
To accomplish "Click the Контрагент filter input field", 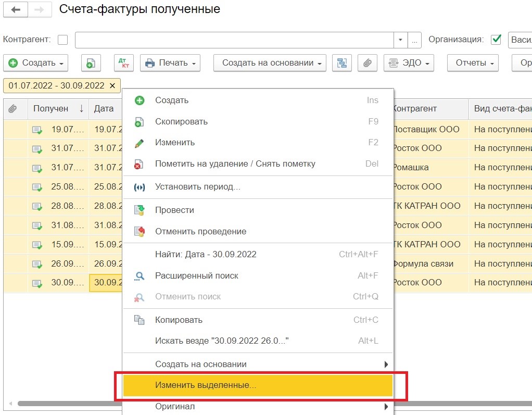I will click(234, 40).
